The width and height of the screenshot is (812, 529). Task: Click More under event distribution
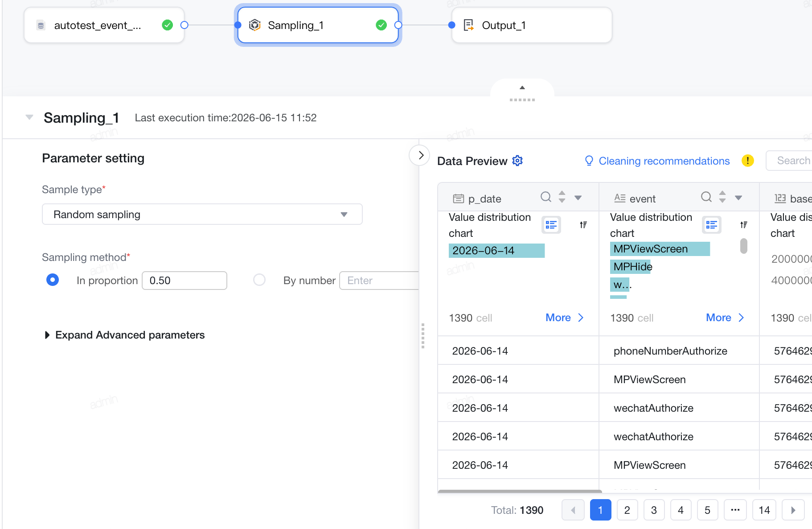click(x=725, y=318)
